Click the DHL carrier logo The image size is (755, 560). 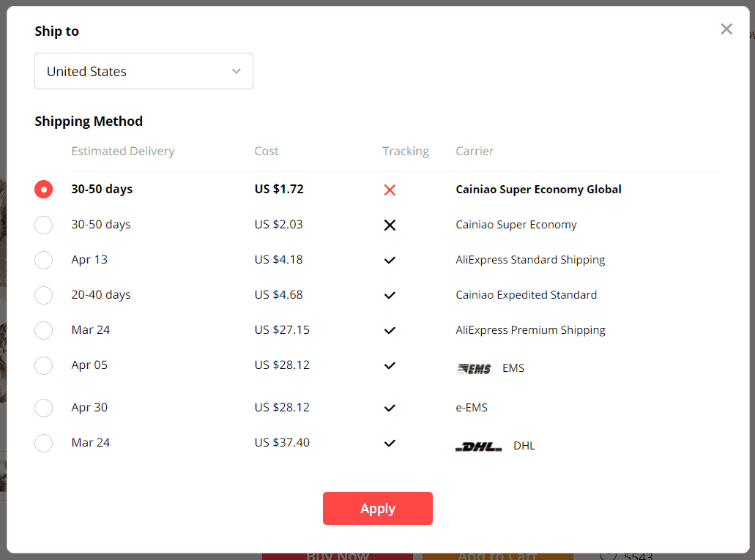pyautogui.click(x=477, y=445)
